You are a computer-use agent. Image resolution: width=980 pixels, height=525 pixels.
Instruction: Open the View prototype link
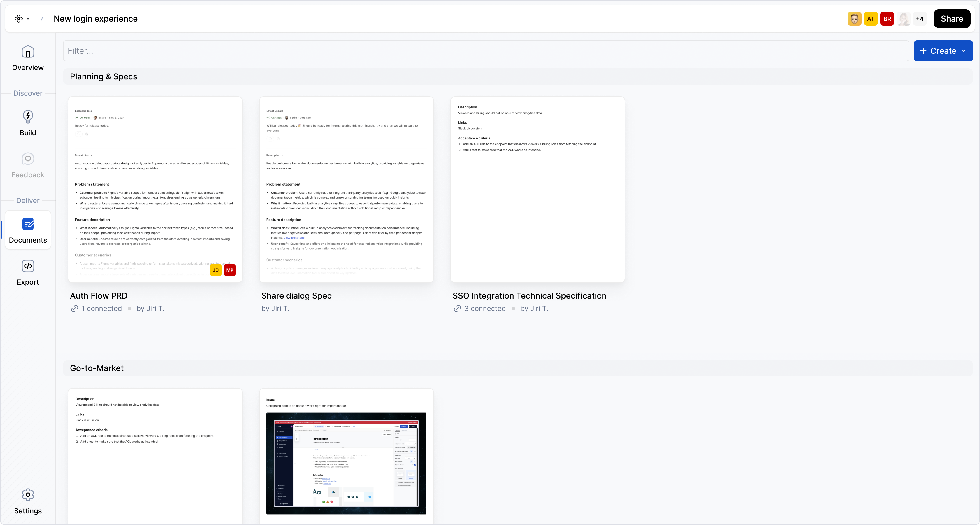click(294, 237)
